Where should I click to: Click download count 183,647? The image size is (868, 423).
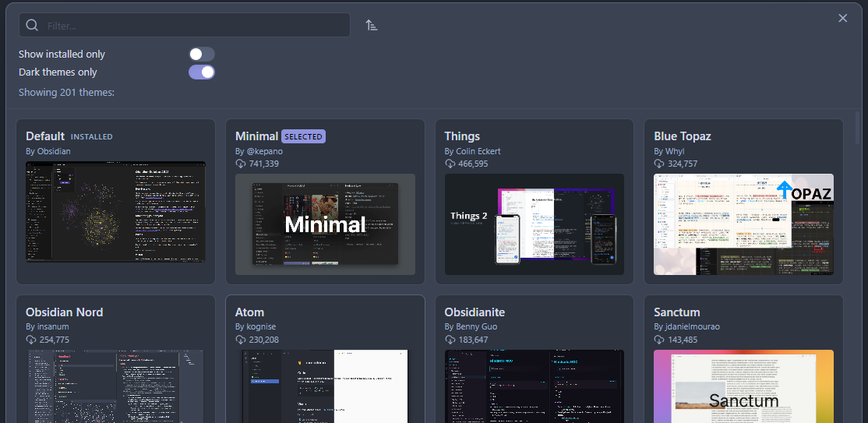point(473,340)
